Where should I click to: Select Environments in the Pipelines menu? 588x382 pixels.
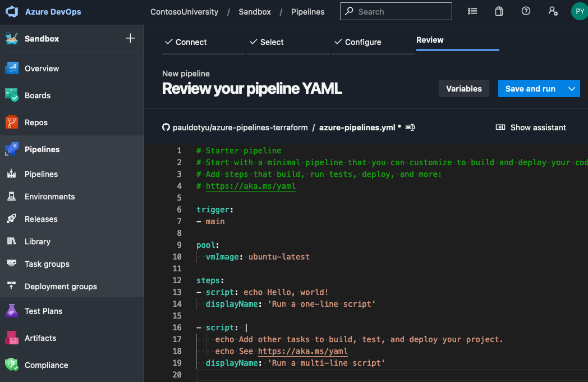pos(49,197)
